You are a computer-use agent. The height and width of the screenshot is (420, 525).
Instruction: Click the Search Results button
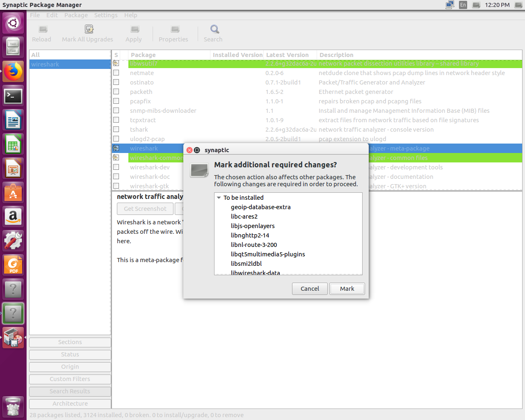70,391
